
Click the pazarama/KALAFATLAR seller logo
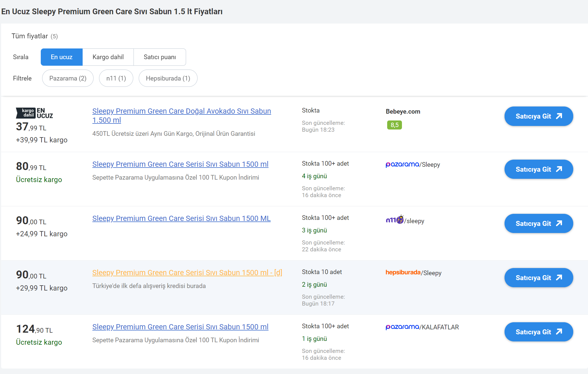click(422, 327)
